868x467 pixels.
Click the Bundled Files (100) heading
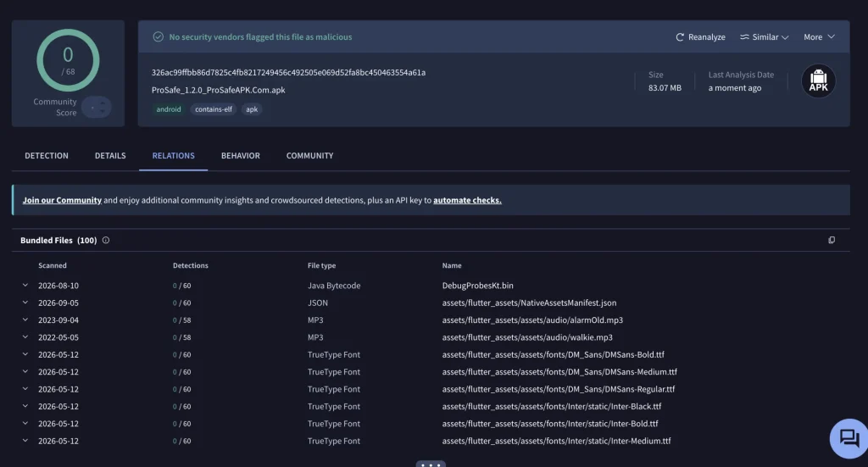(58, 240)
